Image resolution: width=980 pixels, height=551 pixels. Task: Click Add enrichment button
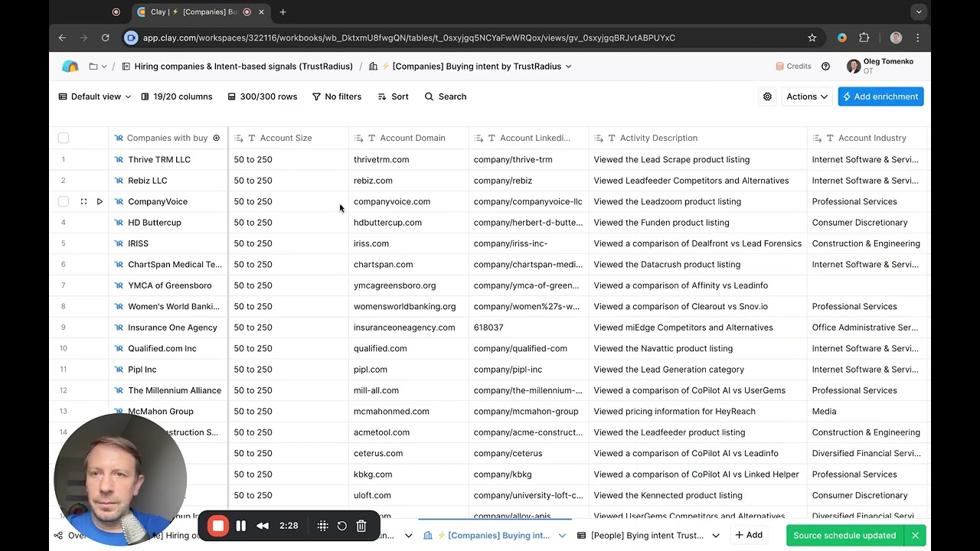coord(880,96)
